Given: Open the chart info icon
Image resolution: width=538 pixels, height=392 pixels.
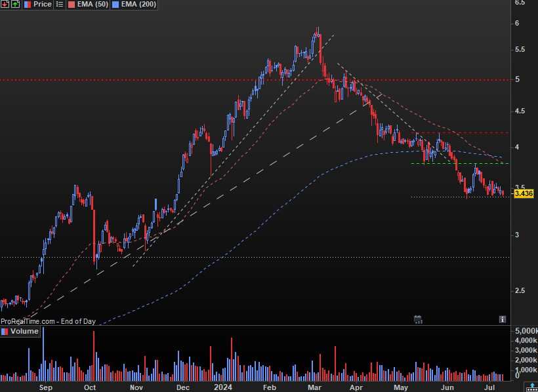Looking at the screenshot, I should (503, 319).
